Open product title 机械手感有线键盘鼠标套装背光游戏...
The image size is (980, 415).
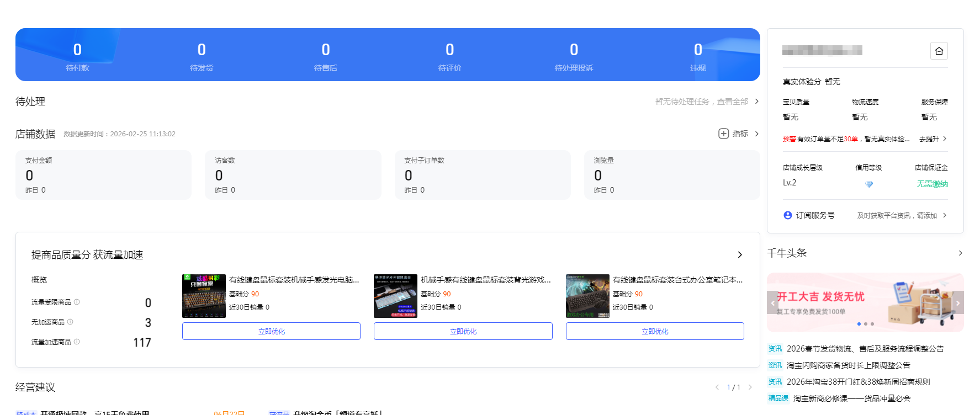485,280
